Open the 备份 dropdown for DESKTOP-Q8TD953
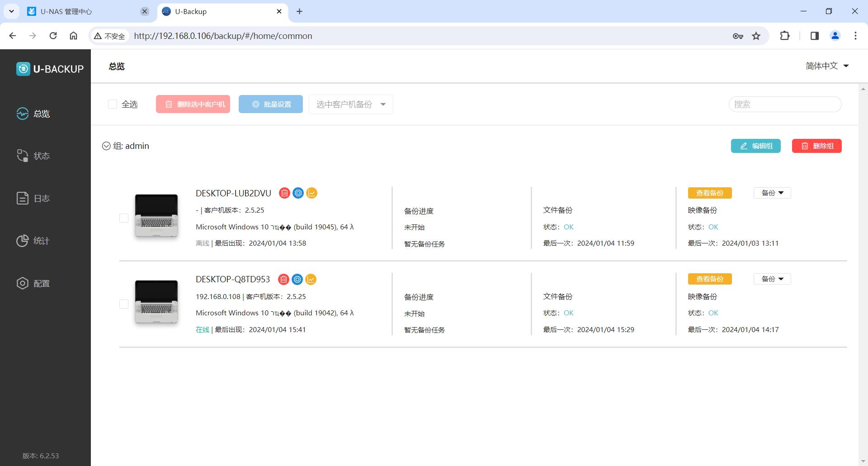The height and width of the screenshot is (466, 868). point(772,279)
